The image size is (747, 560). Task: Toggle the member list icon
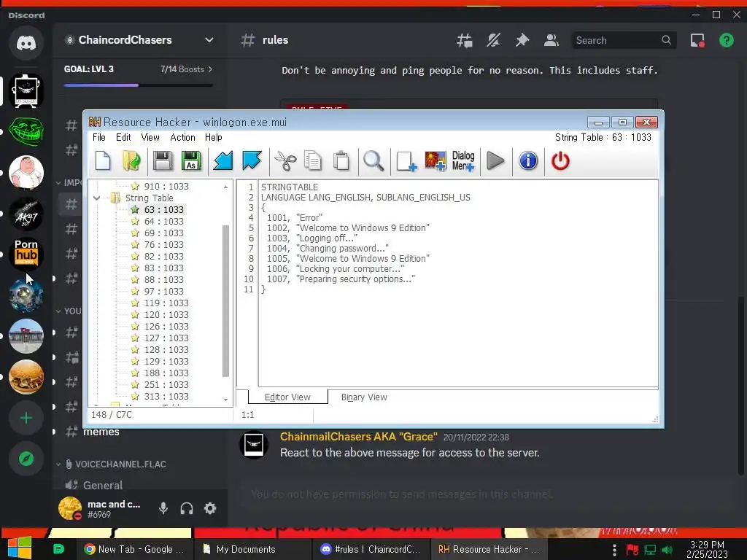551,41
